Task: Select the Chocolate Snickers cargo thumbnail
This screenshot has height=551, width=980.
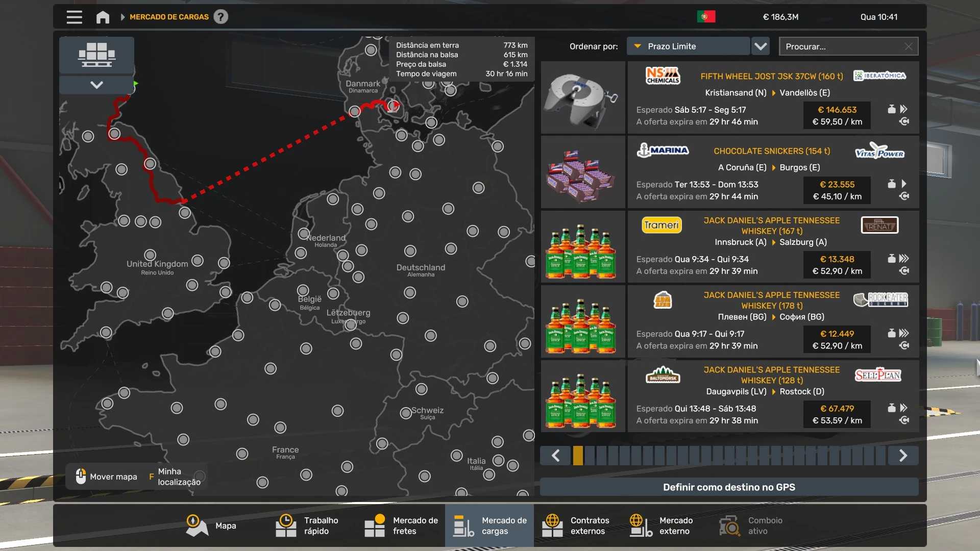Action: tap(582, 172)
